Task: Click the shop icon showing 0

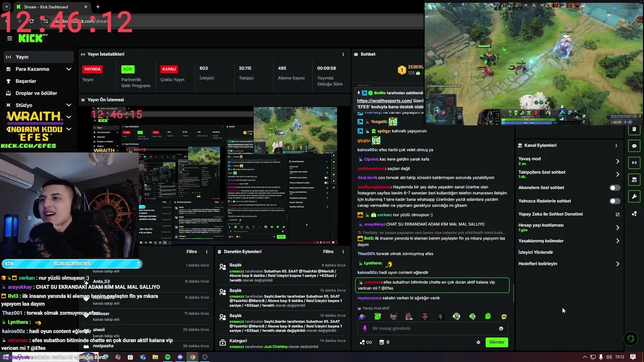Action: [x=384, y=342]
